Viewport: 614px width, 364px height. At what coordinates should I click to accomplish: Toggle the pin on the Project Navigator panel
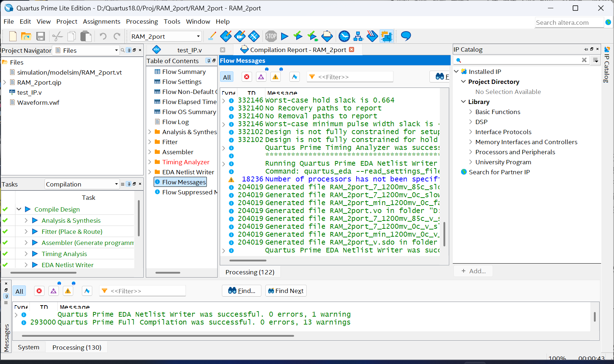129,50
